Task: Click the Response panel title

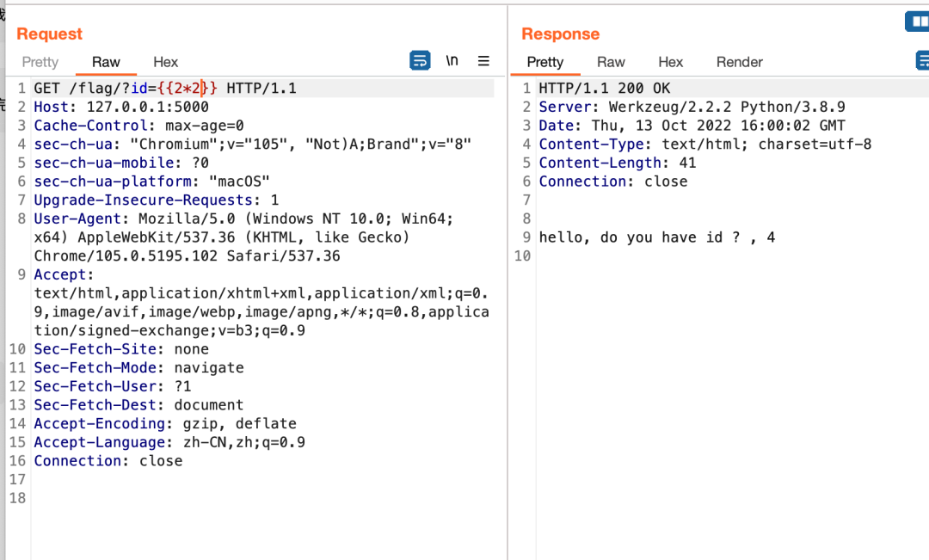Action: point(561,34)
